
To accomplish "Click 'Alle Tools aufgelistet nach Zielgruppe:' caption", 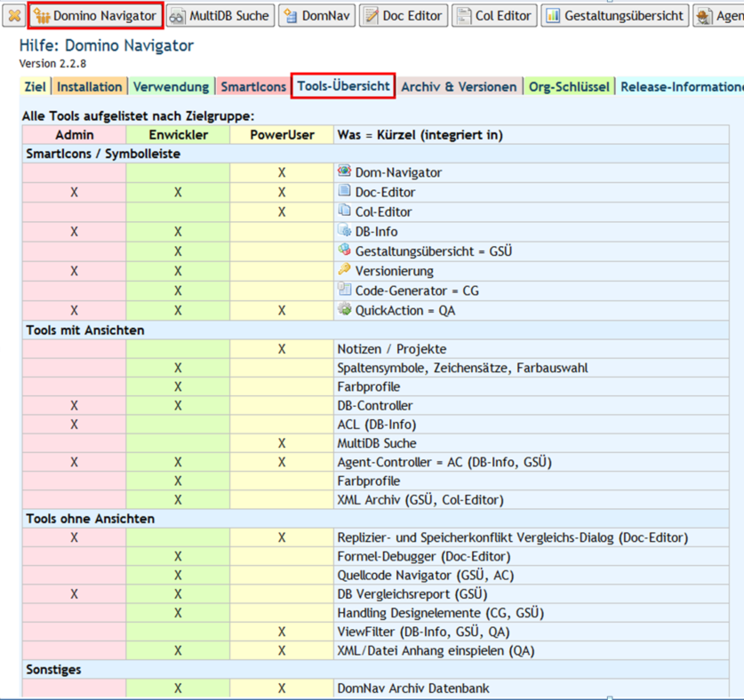I will (138, 116).
